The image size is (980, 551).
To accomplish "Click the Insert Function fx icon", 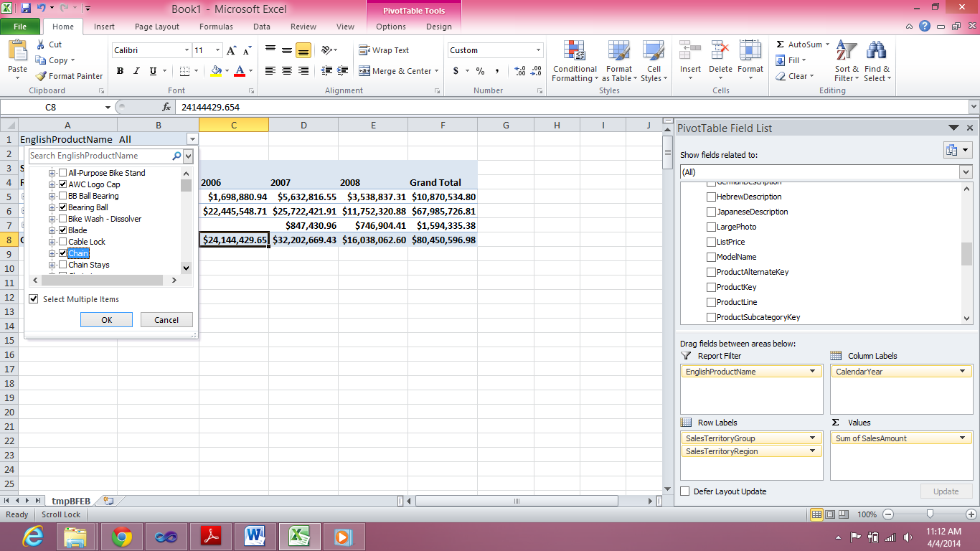I will pos(166,107).
